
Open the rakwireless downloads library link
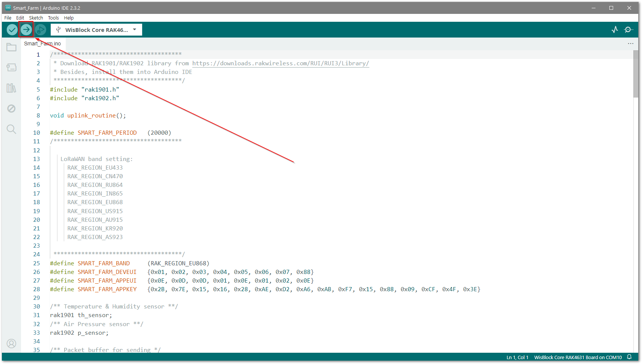[x=281, y=63]
